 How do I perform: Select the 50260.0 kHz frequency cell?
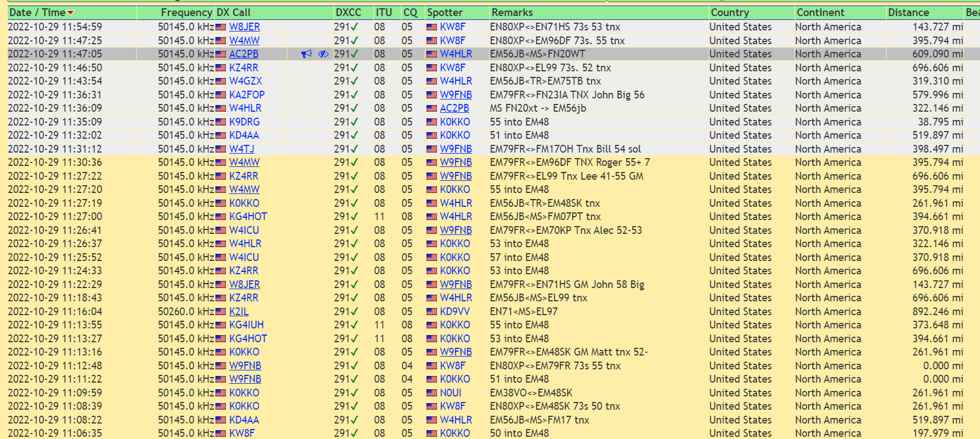coord(186,311)
